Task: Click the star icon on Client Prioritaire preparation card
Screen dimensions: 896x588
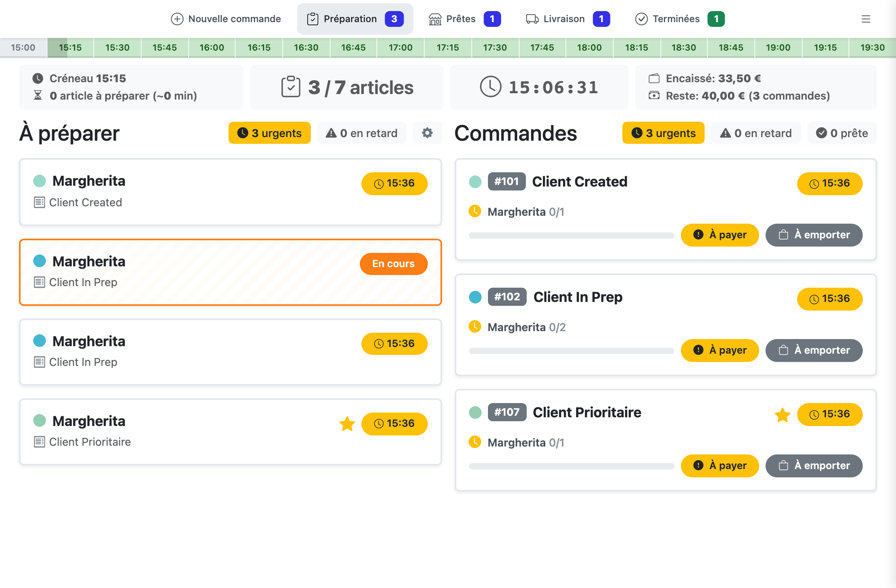Action: [x=347, y=424]
